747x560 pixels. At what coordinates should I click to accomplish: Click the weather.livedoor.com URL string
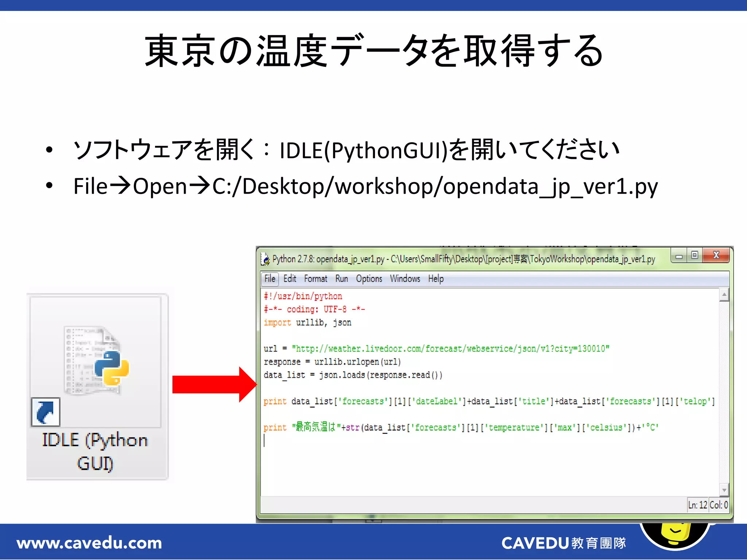click(x=450, y=349)
